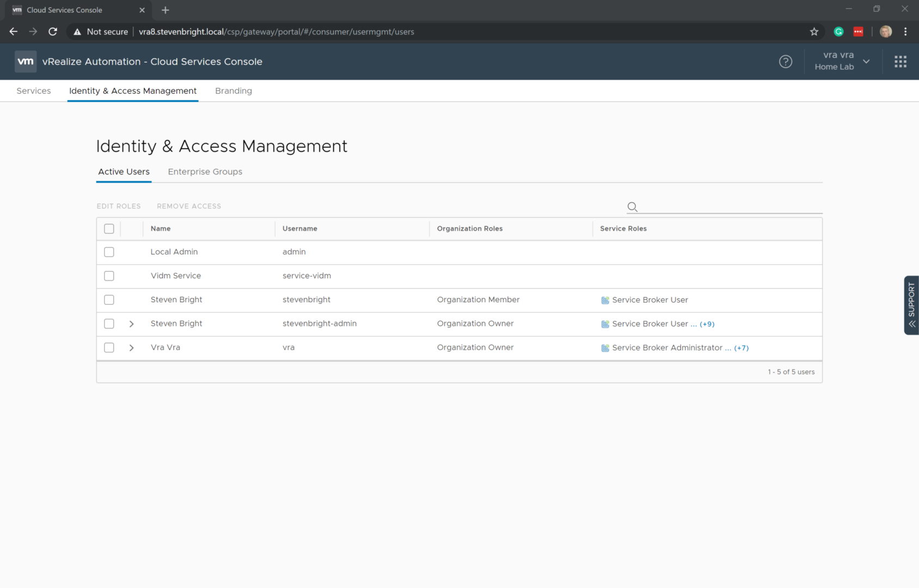This screenshot has width=919, height=588.
Task: Open the vra vra Home Lab user dropdown
Action: [842, 62]
